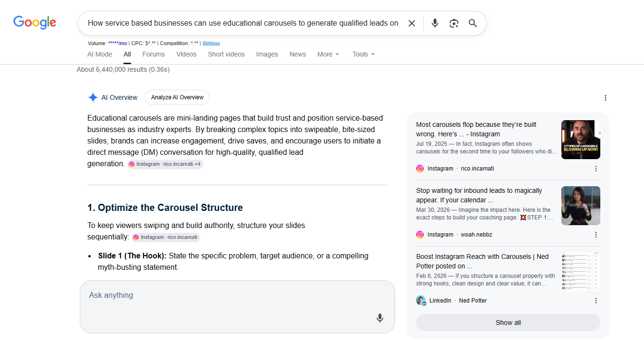Open Instagram rico.incarnati chip under Carousel Structure
This screenshot has width=644, height=342.
pyautogui.click(x=166, y=237)
